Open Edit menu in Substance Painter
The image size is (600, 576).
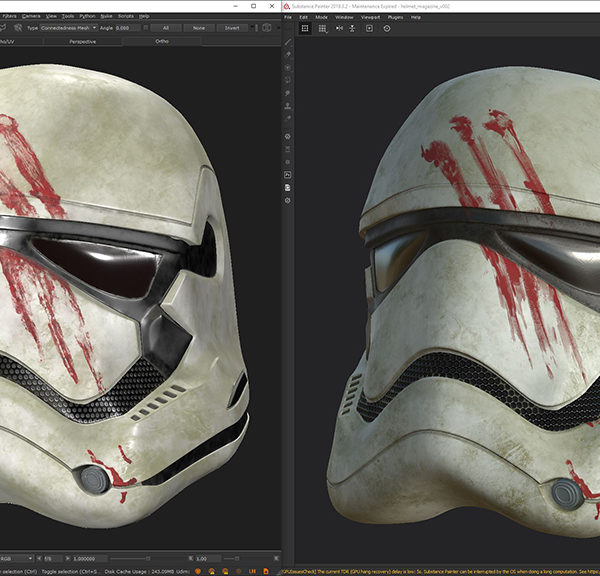point(303,17)
